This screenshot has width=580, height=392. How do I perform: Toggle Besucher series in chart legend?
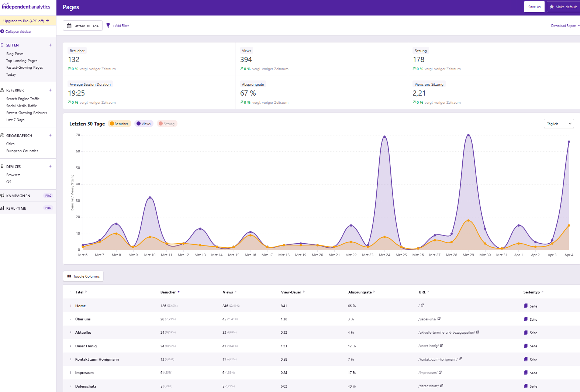119,124
